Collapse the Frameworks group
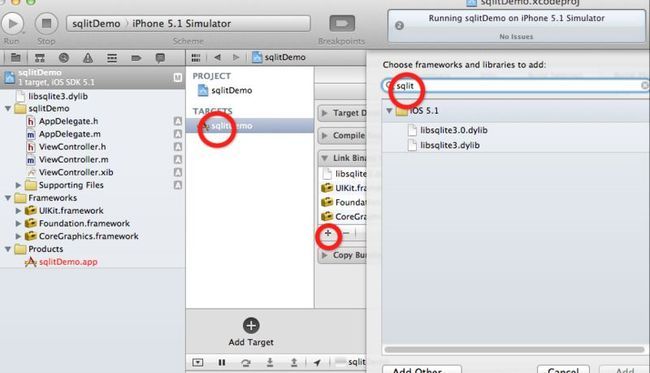 (x=7, y=198)
